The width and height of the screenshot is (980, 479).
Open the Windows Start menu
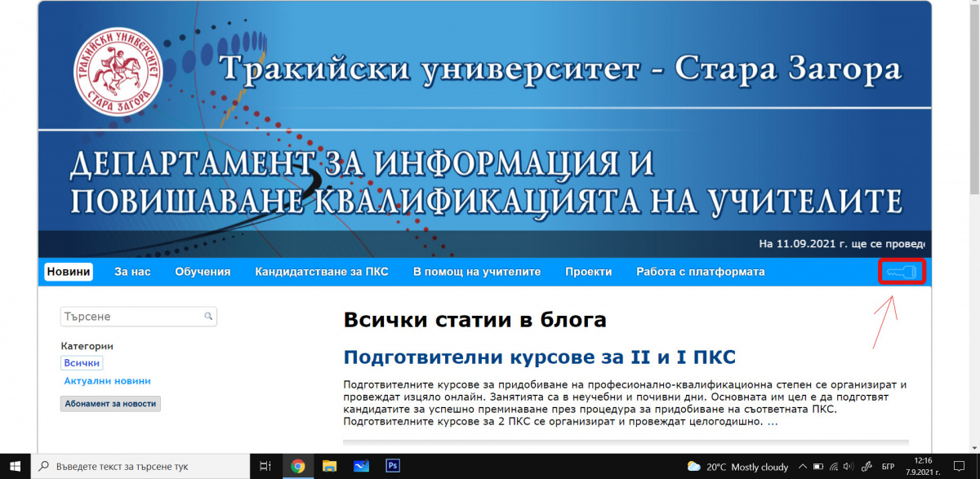pyautogui.click(x=15, y=467)
